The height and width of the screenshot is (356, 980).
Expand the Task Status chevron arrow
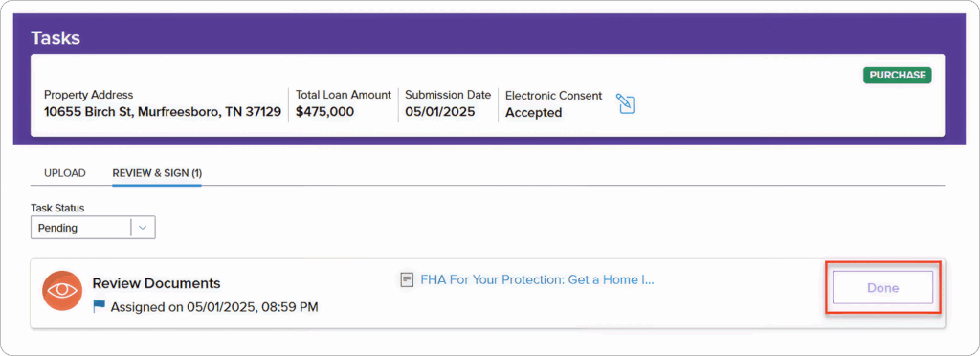143,228
